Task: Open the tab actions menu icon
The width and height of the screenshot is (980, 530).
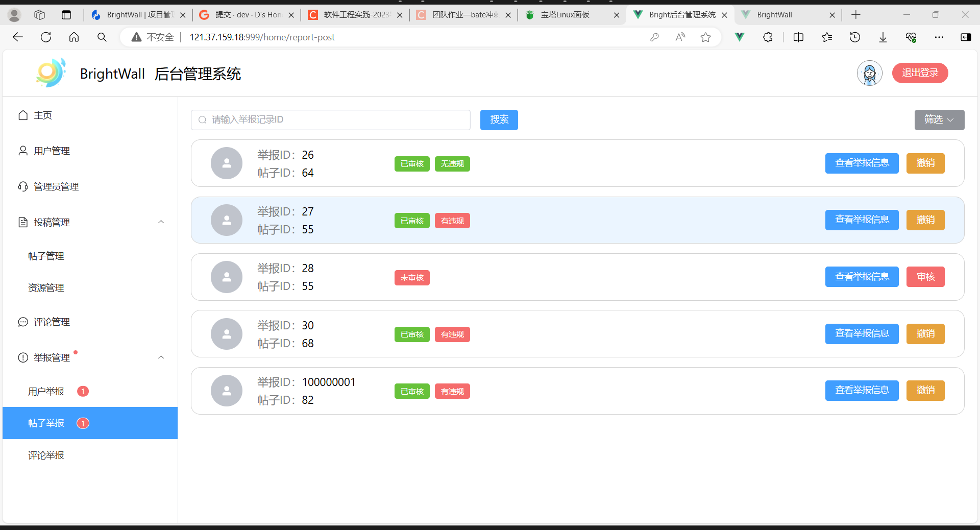Action: pyautogui.click(x=66, y=15)
